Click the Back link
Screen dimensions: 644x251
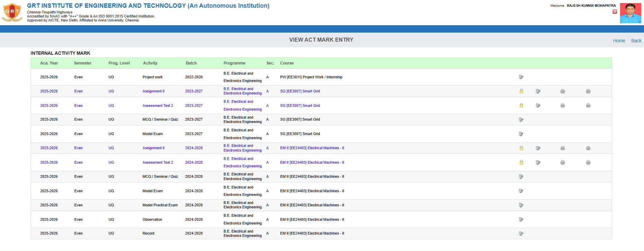coord(636,41)
